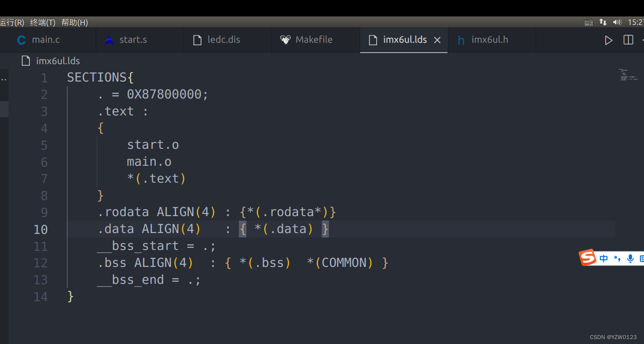
Task: Click the Sogou microphone voice input icon
Action: (x=630, y=258)
